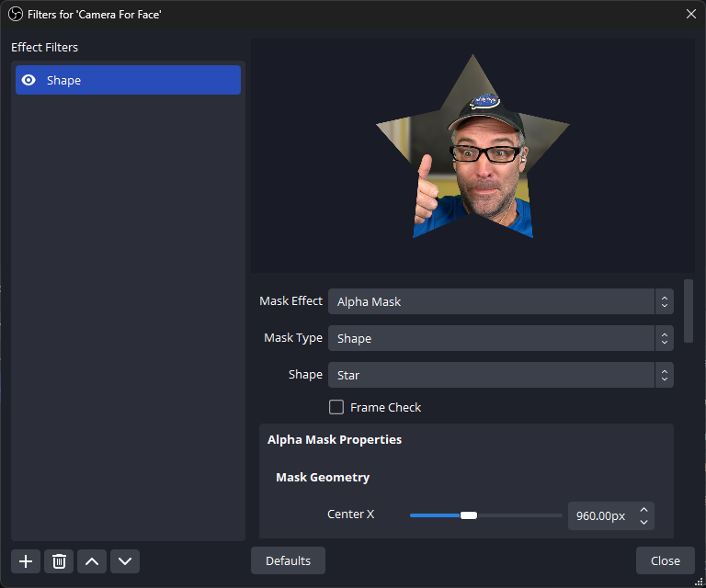Remove the selected filter with trash icon

click(59, 560)
